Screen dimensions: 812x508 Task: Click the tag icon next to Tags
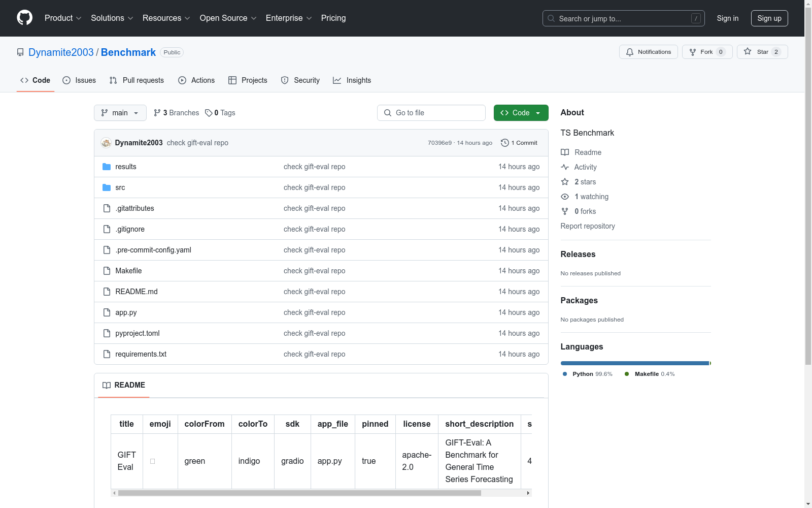(x=209, y=113)
